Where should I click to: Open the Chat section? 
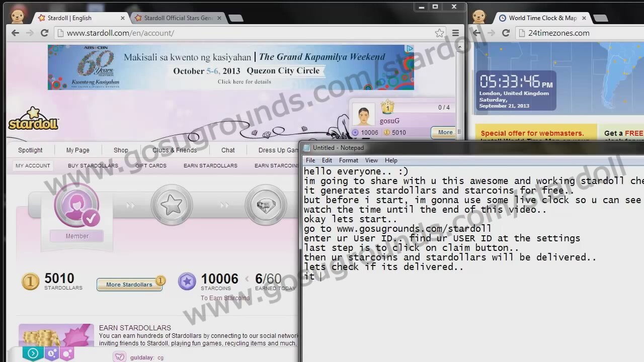click(228, 150)
